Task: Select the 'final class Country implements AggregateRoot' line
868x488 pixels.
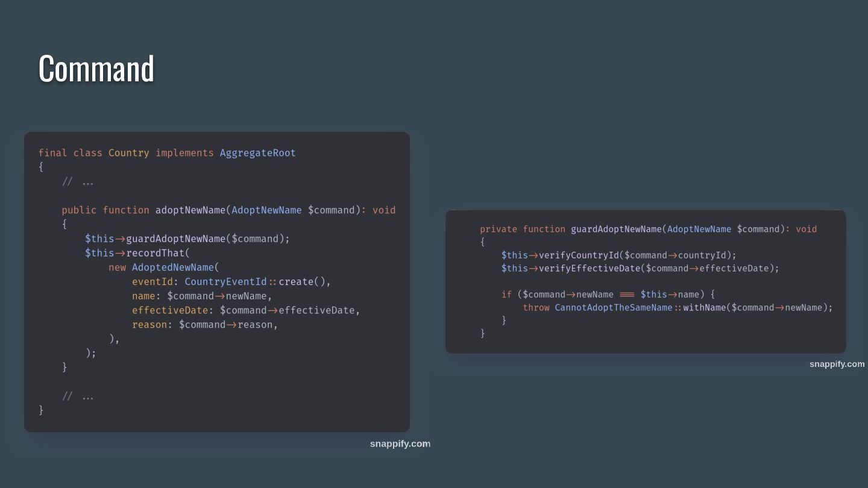Action: coord(167,153)
